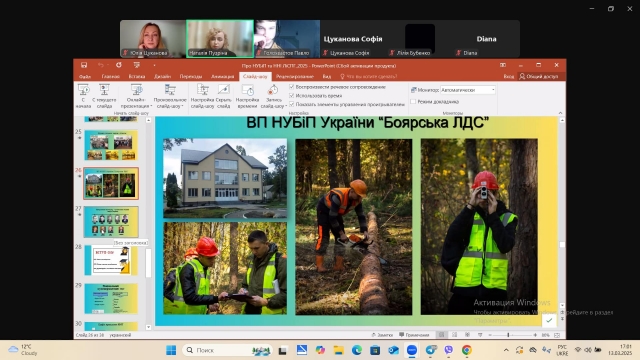Click Rehearse Timings (Настройка времени) icon
640x360 pixels.
point(247,96)
